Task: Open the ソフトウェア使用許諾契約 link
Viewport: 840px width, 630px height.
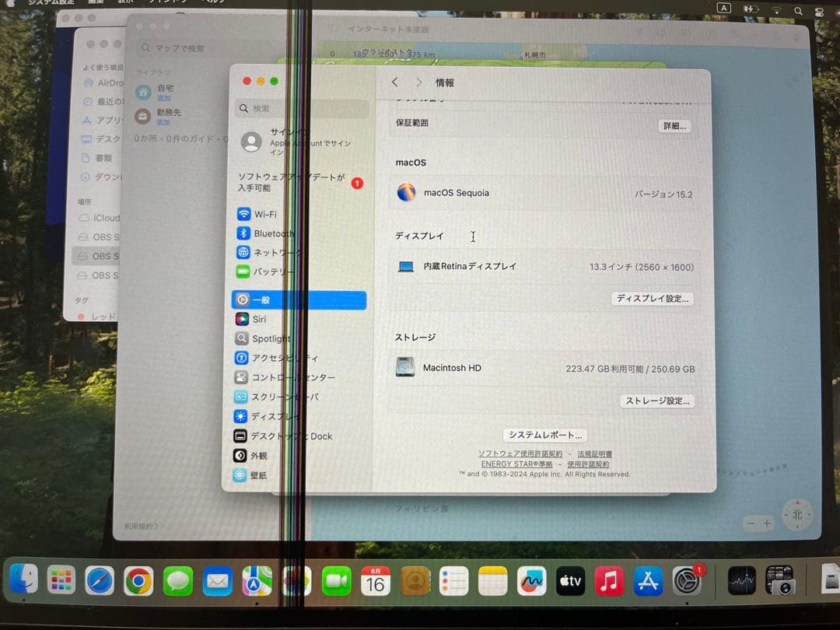Action: tap(516, 453)
